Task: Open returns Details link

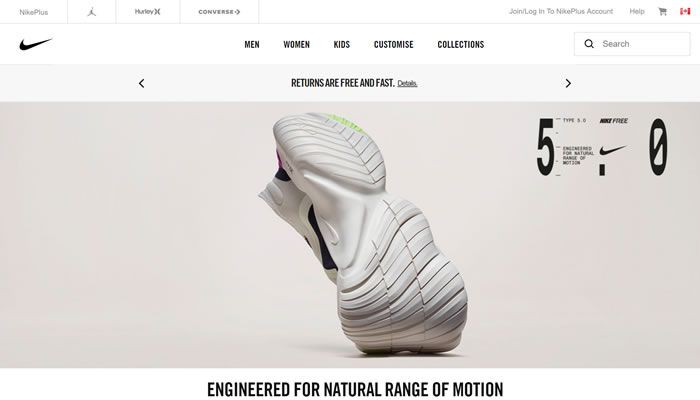Action: click(407, 83)
